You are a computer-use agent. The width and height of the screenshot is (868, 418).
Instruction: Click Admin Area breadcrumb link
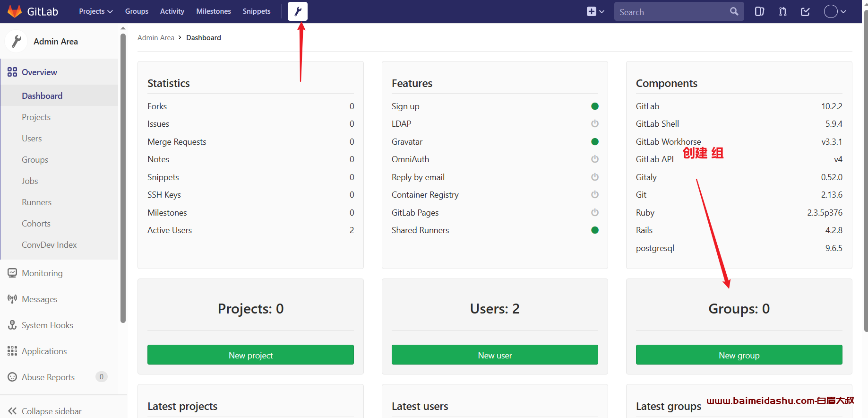pyautogui.click(x=156, y=38)
